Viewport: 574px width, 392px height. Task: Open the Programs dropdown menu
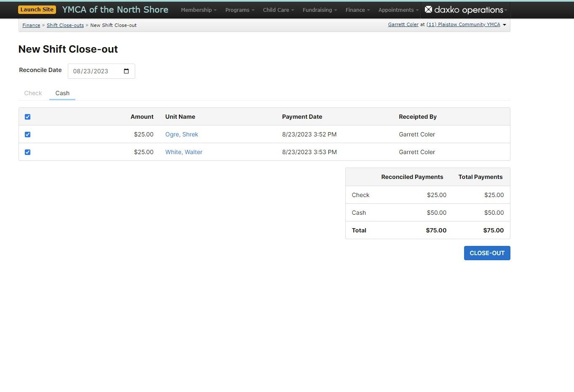240,10
